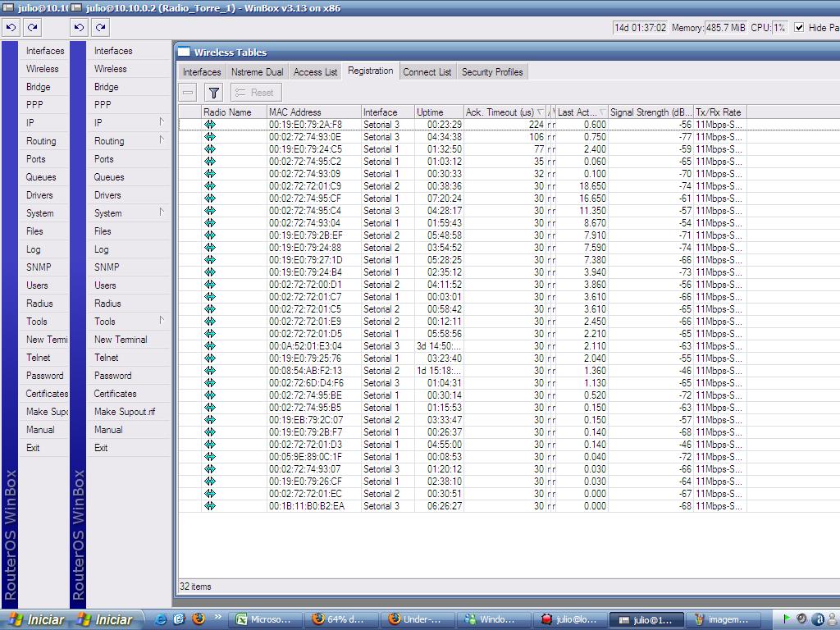Expand the IP submenu in the right sidebar
The width and height of the screenshot is (840, 630).
click(162, 122)
